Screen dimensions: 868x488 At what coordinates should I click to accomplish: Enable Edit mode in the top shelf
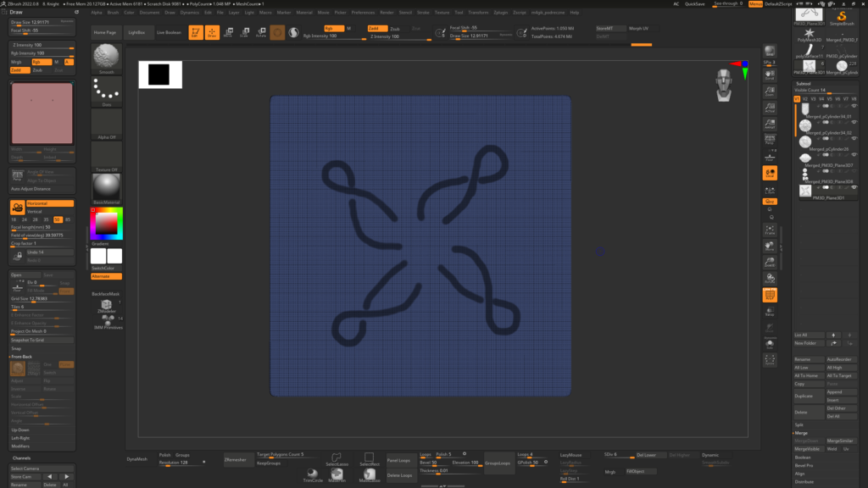tap(195, 32)
